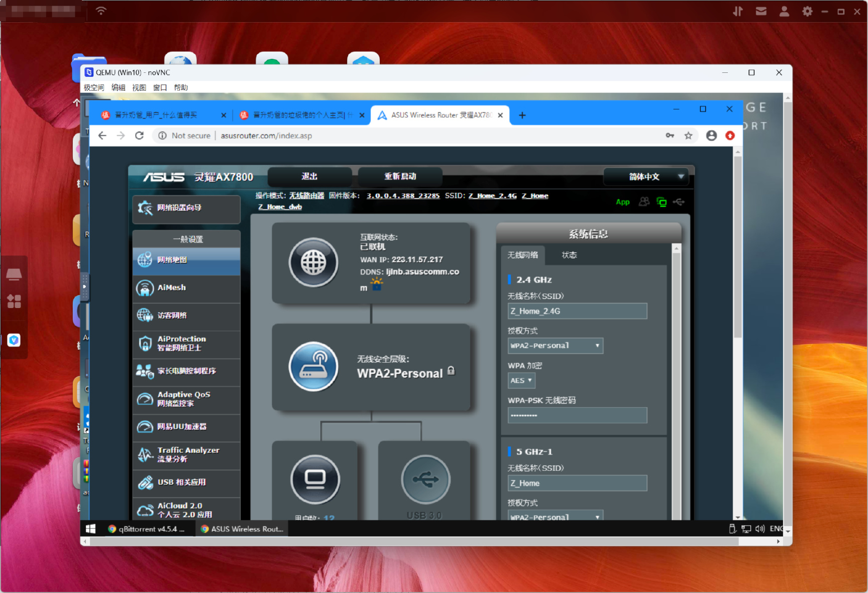Select the wireless router icon in the network map

[313, 366]
